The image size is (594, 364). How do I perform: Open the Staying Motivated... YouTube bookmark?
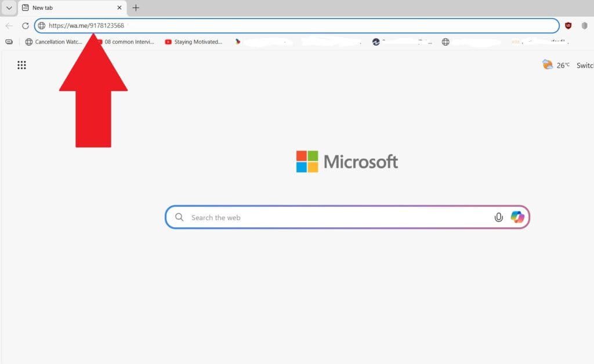(x=194, y=42)
